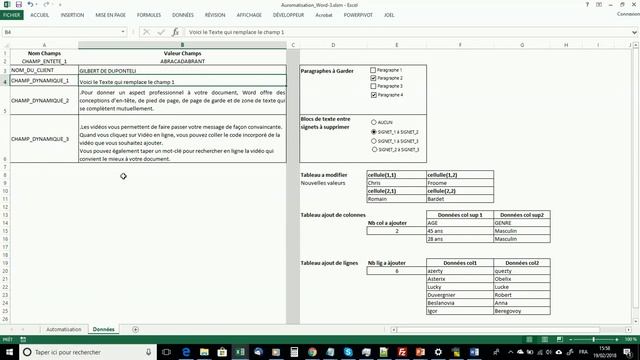Select the AUCUN radio option
The image size is (640, 360).
(373, 122)
